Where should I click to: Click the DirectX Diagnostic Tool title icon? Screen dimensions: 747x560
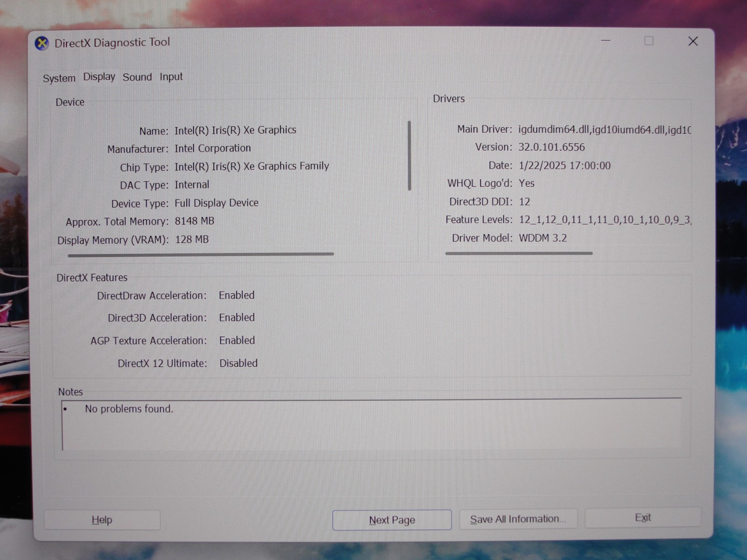point(42,43)
